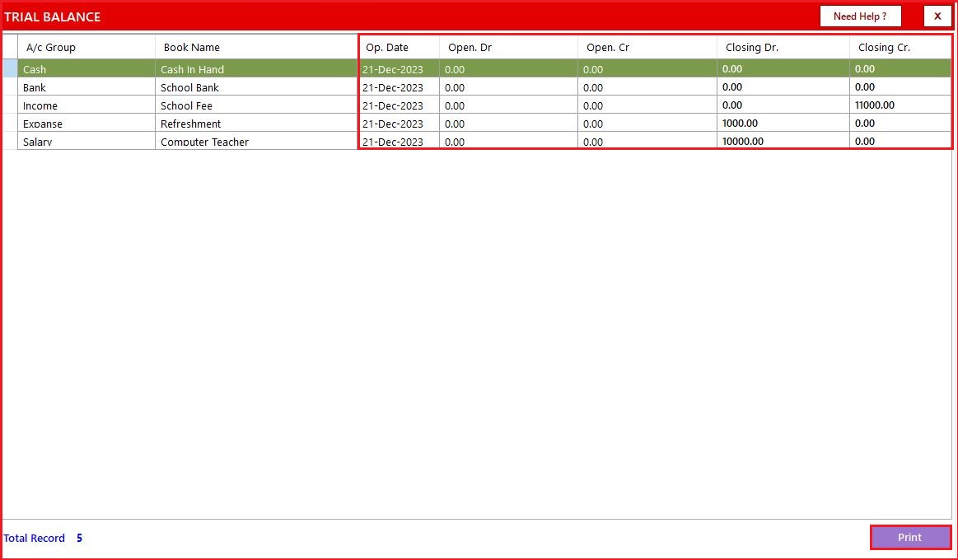The width and height of the screenshot is (958, 560).
Task: Select the Bank account group cell
Action: pos(86,86)
